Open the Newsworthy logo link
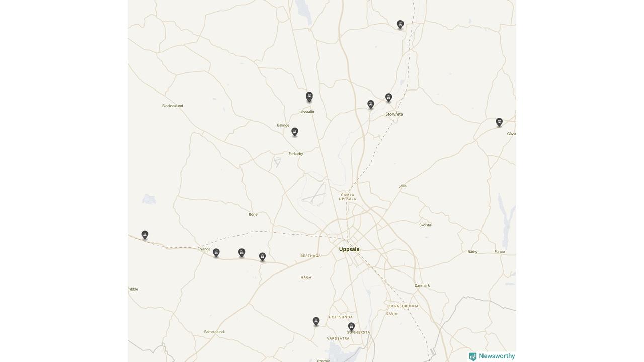 [x=492, y=356]
